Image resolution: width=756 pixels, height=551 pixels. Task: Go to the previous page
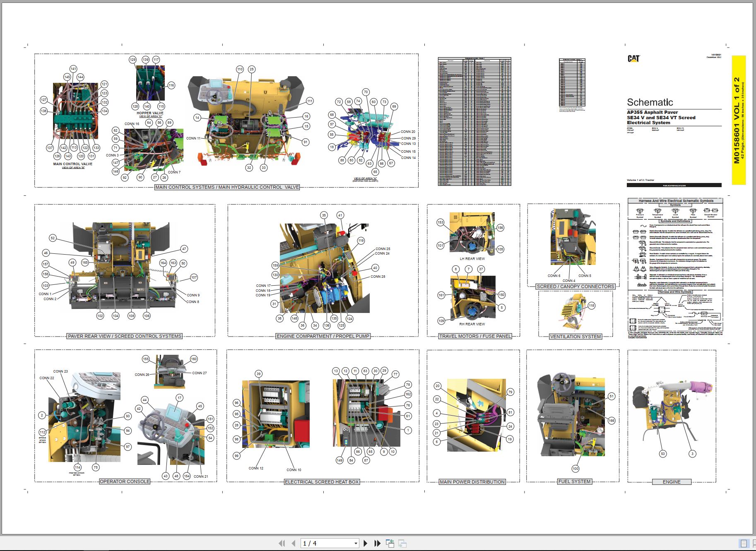[x=294, y=543]
